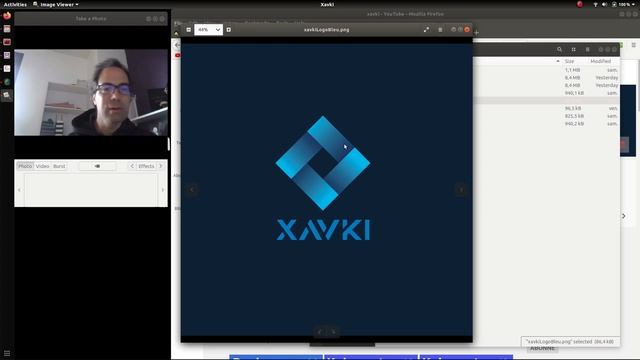Open a new tab in Firefox
The image size is (640, 360).
476,32
